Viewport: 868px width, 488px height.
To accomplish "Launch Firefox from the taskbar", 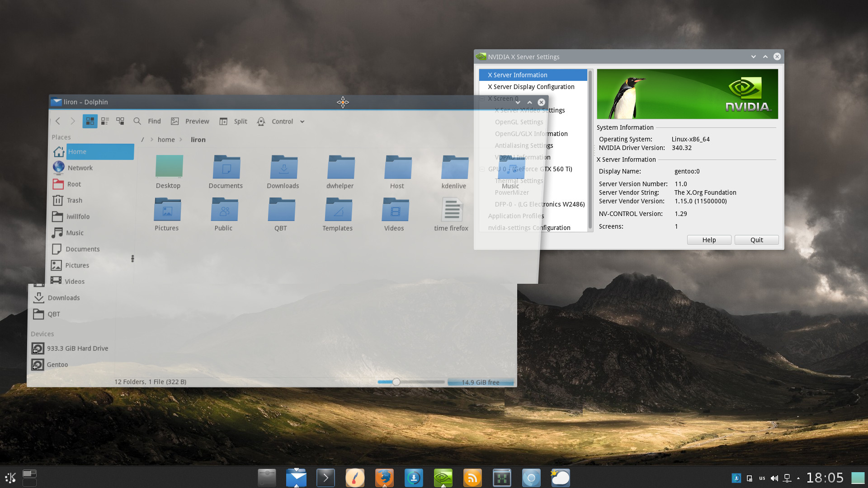I will [384, 478].
